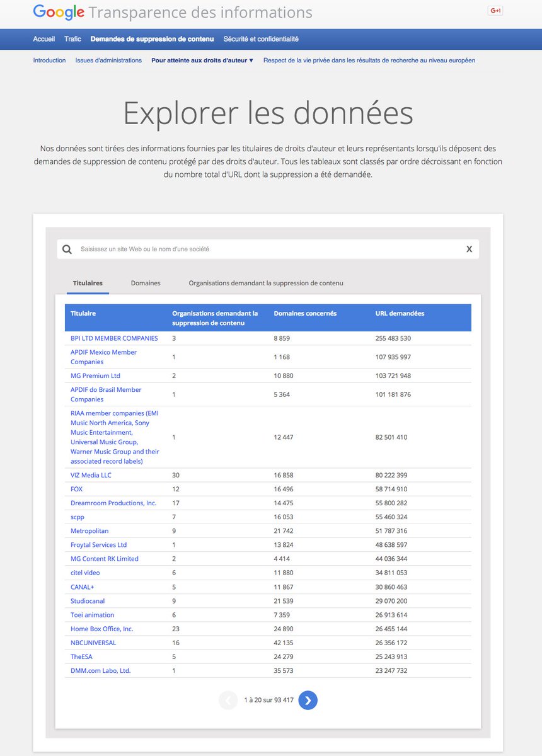Open Respect de la vie privée link
542x756 pixels.
[x=369, y=60]
